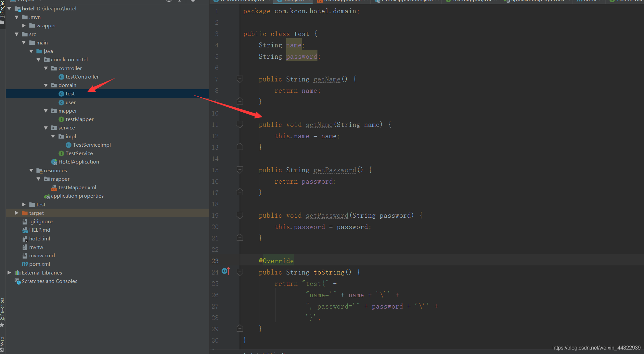The width and height of the screenshot is (644, 354).
Task: Click the testMapper interface icon in tree
Action: [61, 119]
